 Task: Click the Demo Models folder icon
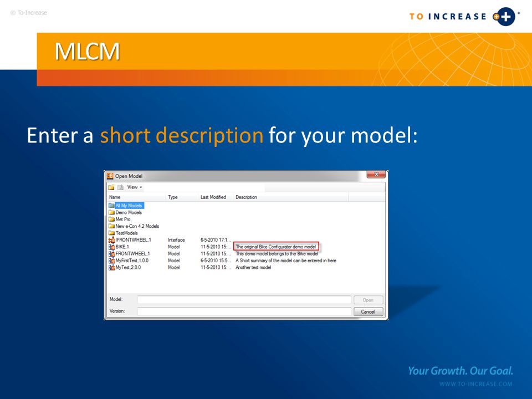(x=111, y=212)
